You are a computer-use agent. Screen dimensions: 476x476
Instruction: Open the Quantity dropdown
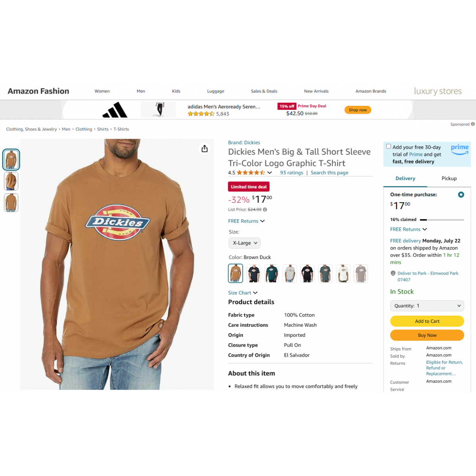(x=427, y=306)
